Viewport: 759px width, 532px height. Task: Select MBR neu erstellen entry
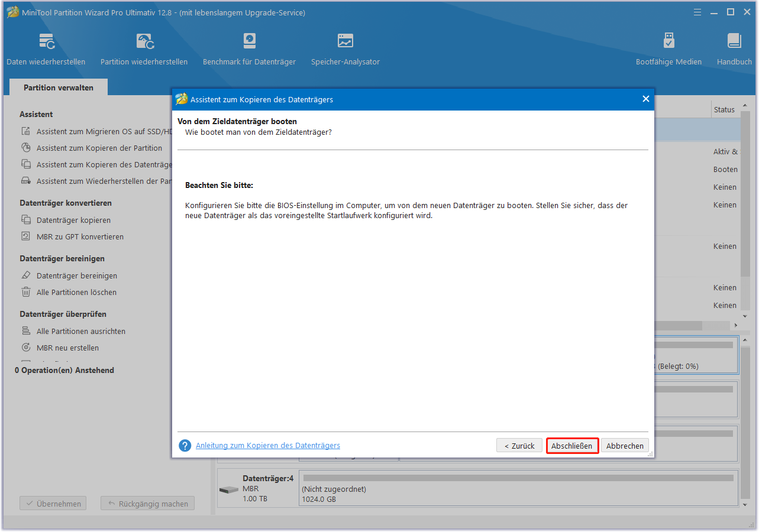tap(67, 348)
